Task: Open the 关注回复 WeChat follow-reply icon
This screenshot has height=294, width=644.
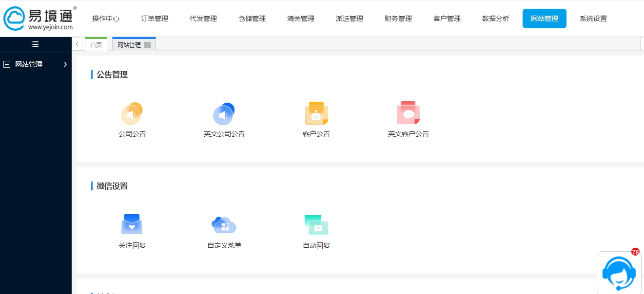Action: [x=132, y=224]
